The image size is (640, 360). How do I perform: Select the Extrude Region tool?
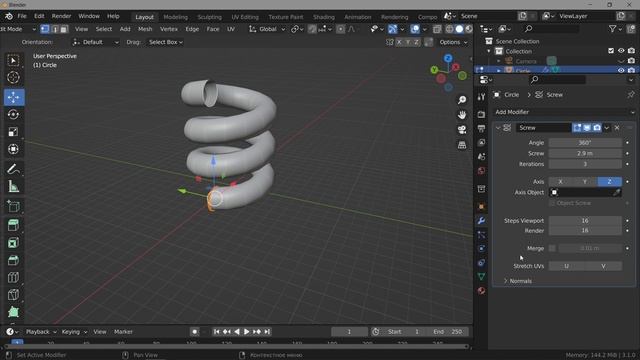click(13, 225)
